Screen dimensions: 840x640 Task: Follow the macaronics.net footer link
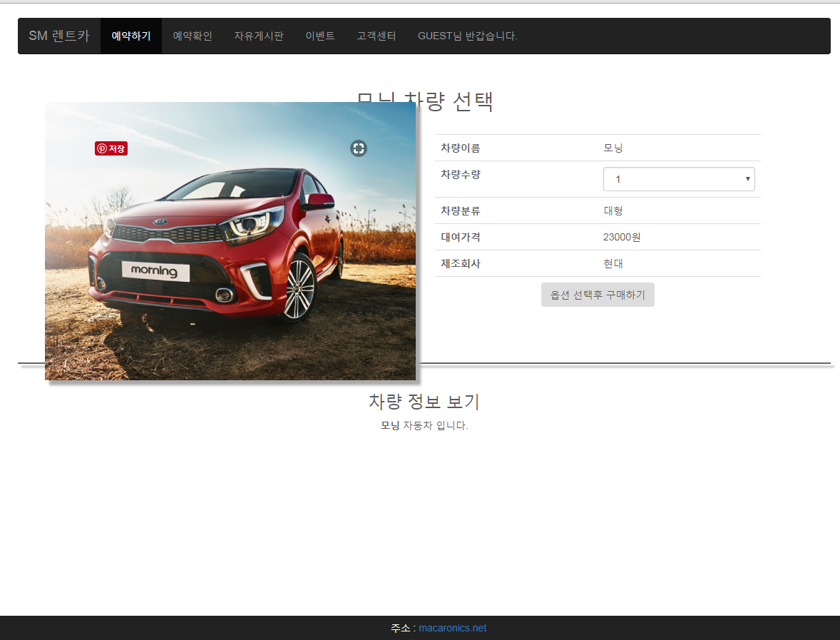click(x=453, y=628)
